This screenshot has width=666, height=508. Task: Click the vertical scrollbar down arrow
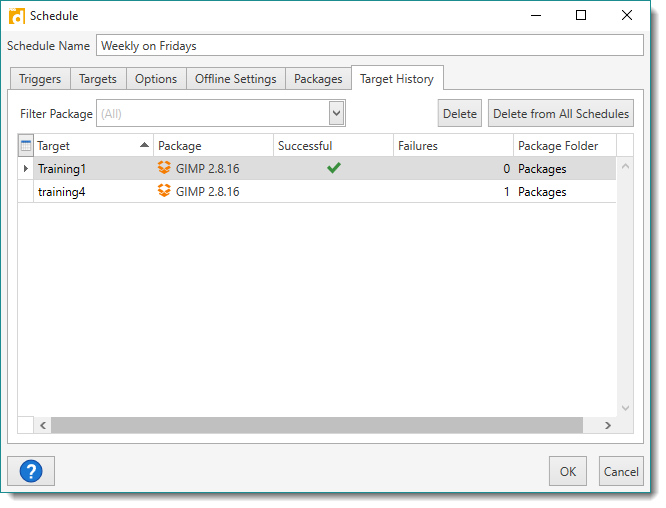[x=626, y=409]
